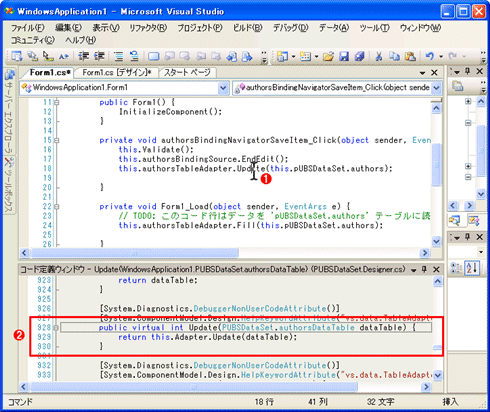Save the file with the floppy disk icon

(x=344, y=57)
